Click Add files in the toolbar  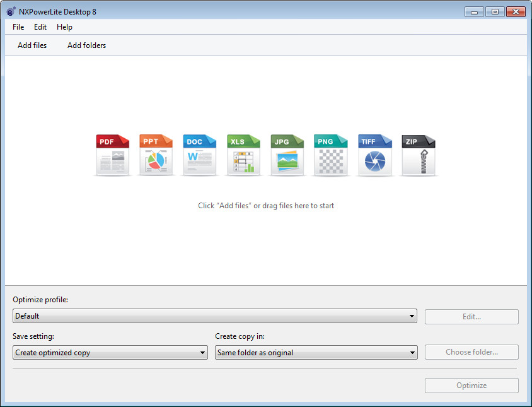(x=32, y=45)
